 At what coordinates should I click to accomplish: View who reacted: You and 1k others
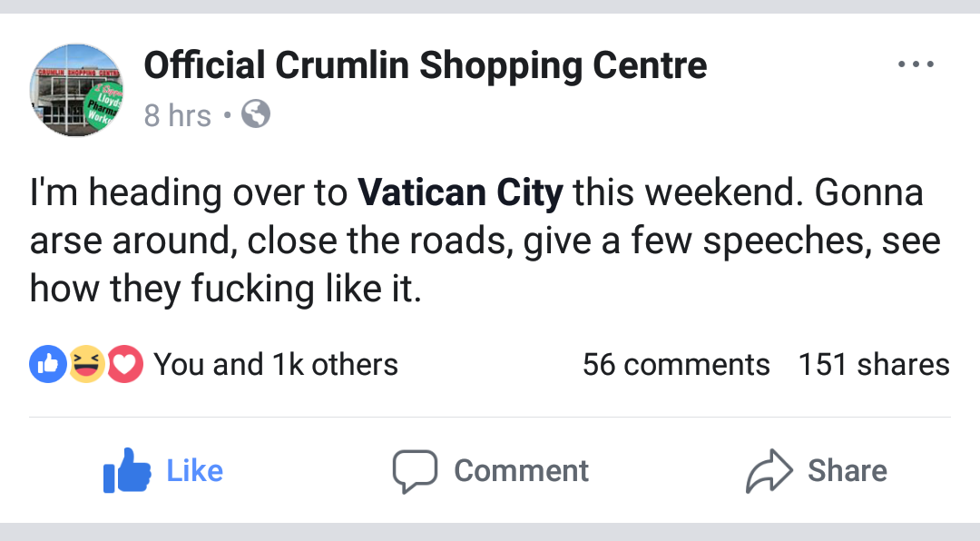click(x=276, y=365)
